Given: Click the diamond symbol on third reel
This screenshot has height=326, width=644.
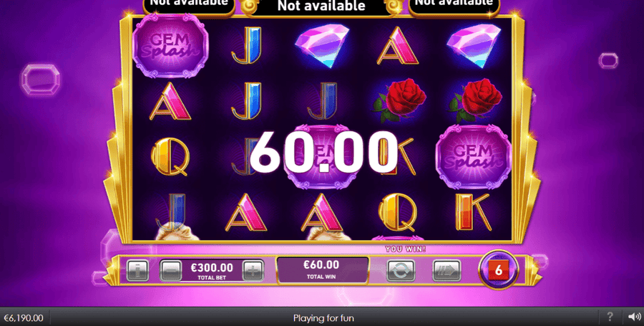Looking at the screenshot, I should [x=322, y=45].
